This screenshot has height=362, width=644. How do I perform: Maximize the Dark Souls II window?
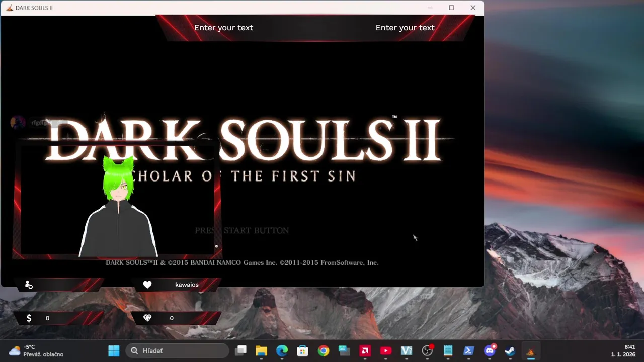[x=451, y=8]
